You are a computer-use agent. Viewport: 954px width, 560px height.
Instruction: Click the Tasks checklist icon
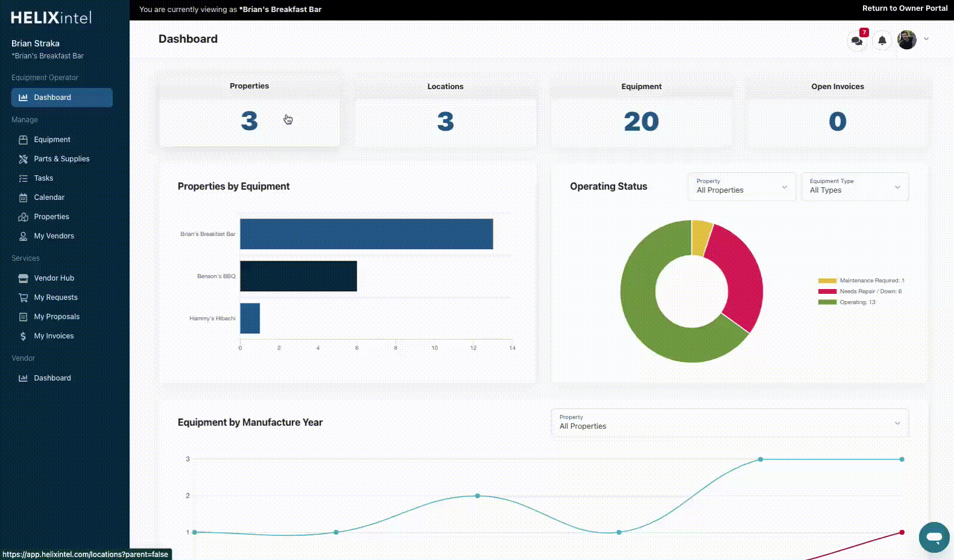(x=23, y=178)
